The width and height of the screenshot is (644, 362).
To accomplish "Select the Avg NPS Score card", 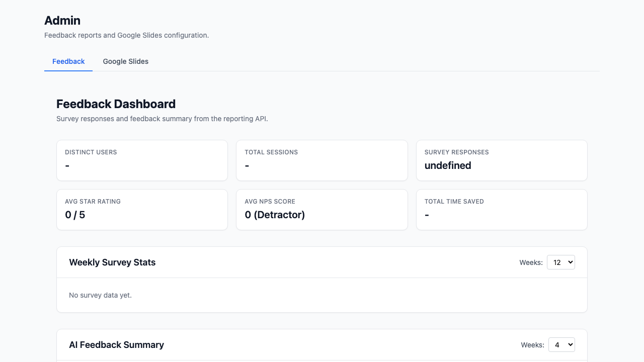I will (x=322, y=209).
